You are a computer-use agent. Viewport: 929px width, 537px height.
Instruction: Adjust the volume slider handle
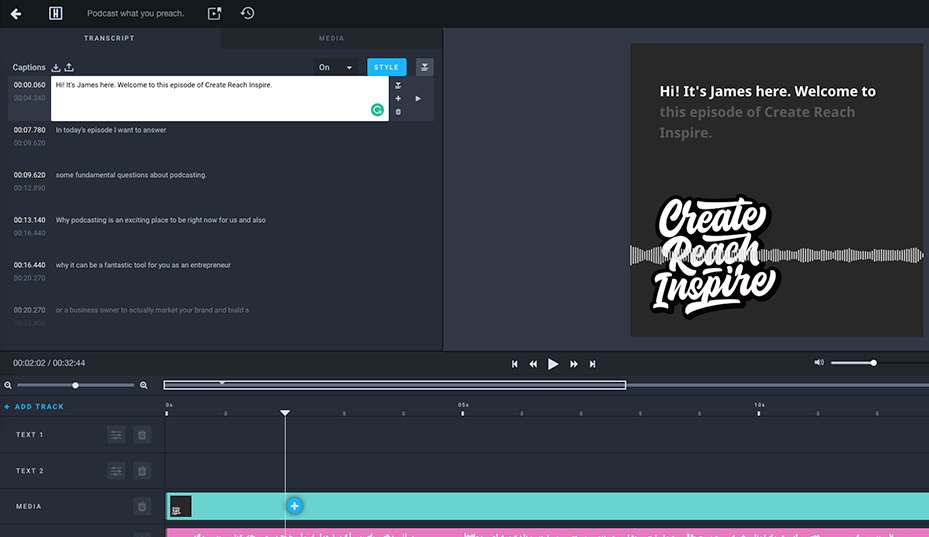click(873, 363)
